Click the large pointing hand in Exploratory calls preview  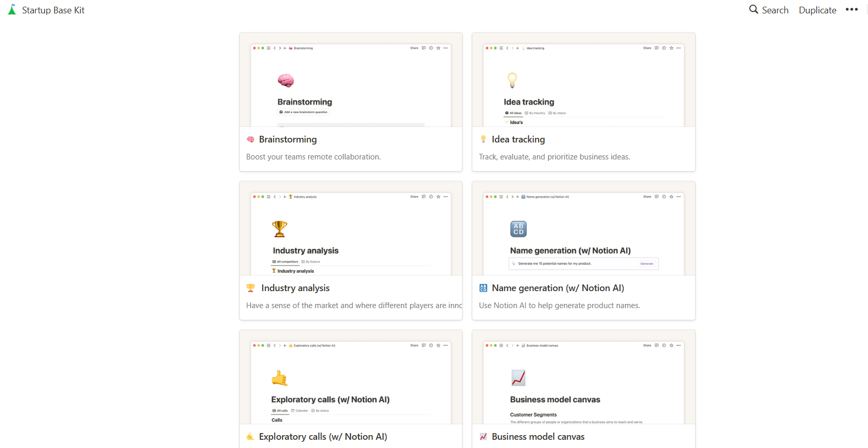click(279, 378)
